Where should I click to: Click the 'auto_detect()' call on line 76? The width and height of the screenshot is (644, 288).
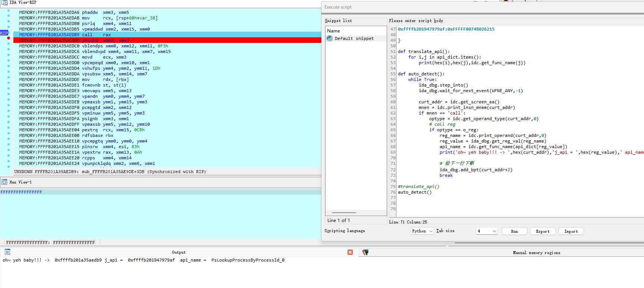[414, 192]
